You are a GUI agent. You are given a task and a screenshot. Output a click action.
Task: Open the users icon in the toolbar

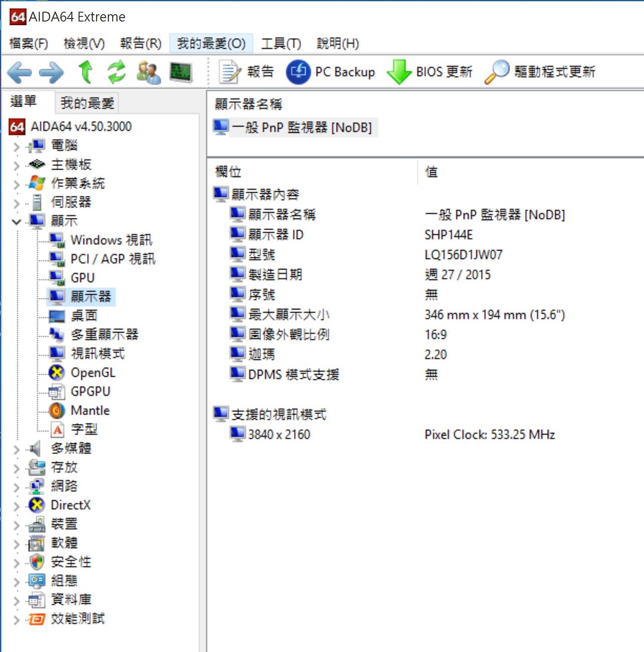click(x=148, y=72)
